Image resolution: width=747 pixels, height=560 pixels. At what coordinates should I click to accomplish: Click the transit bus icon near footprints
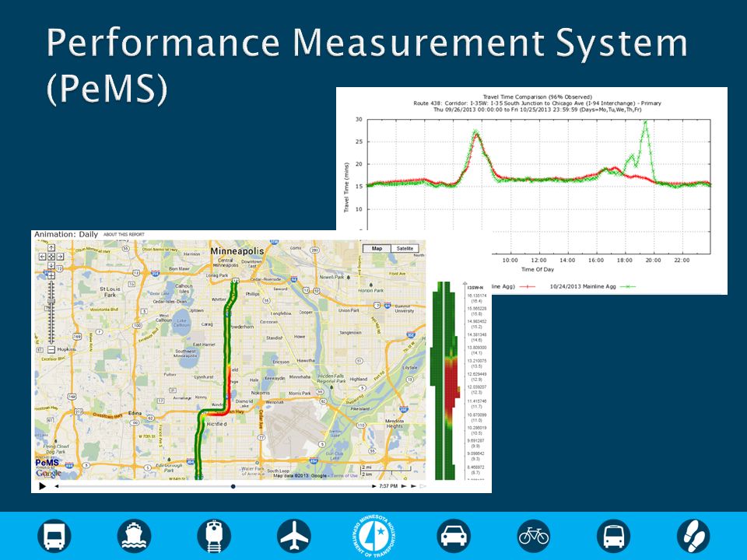614,536
